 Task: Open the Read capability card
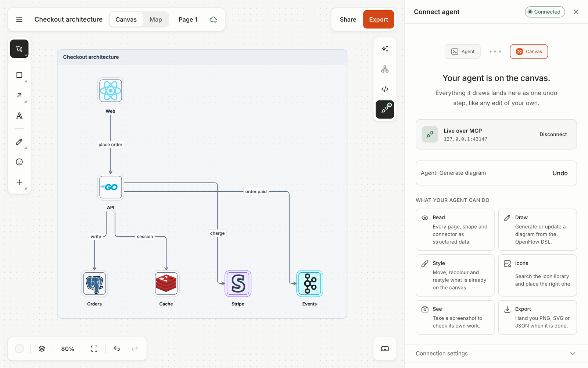455,230
